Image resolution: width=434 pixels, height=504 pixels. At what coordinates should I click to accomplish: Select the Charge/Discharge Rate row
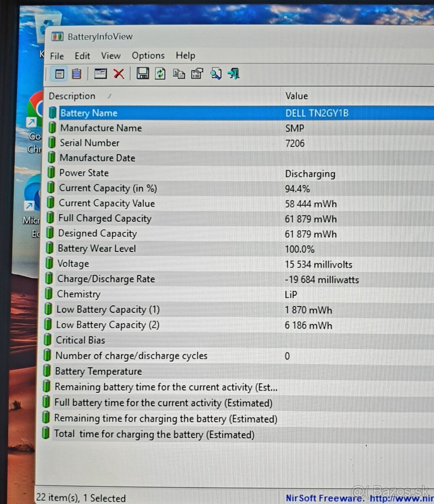tap(106, 278)
